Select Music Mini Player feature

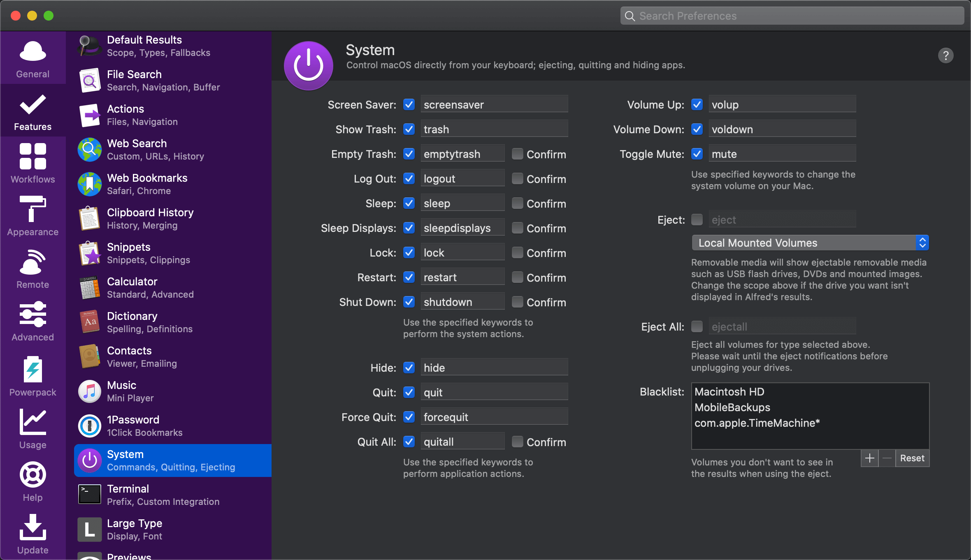173,391
